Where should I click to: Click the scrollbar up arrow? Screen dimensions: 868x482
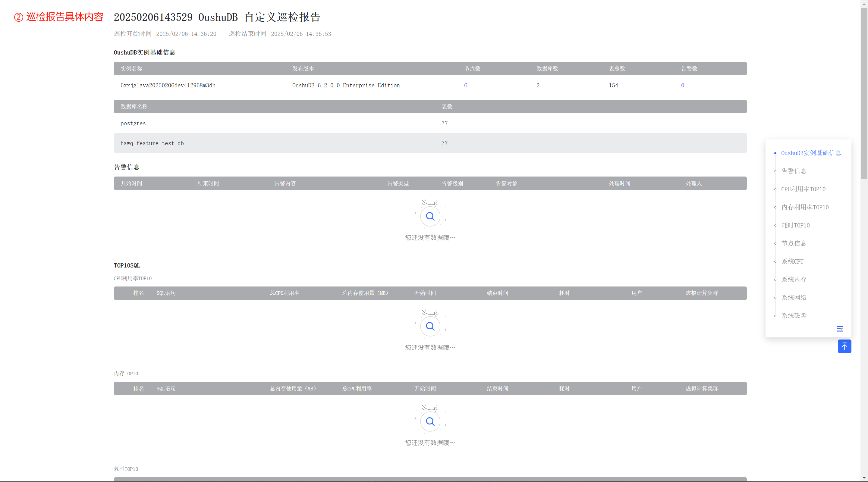(864, 4)
